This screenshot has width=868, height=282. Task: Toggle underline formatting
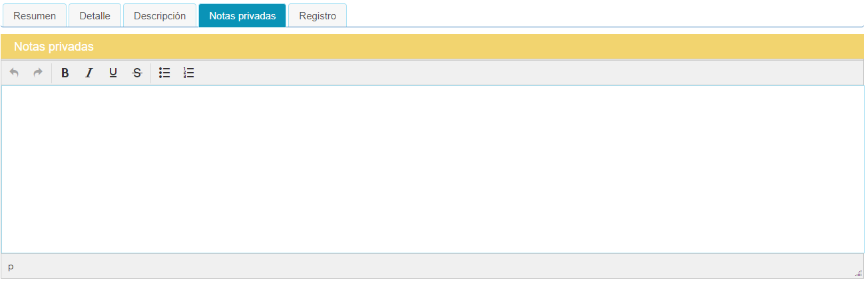(113, 73)
